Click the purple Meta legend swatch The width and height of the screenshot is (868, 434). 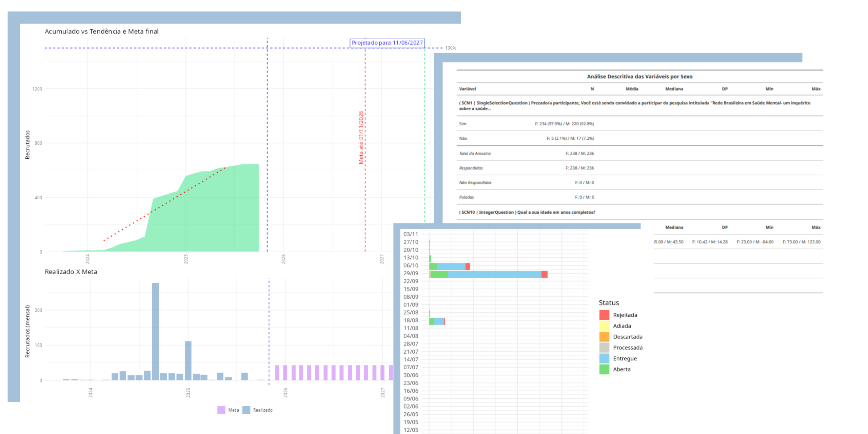pos(221,410)
